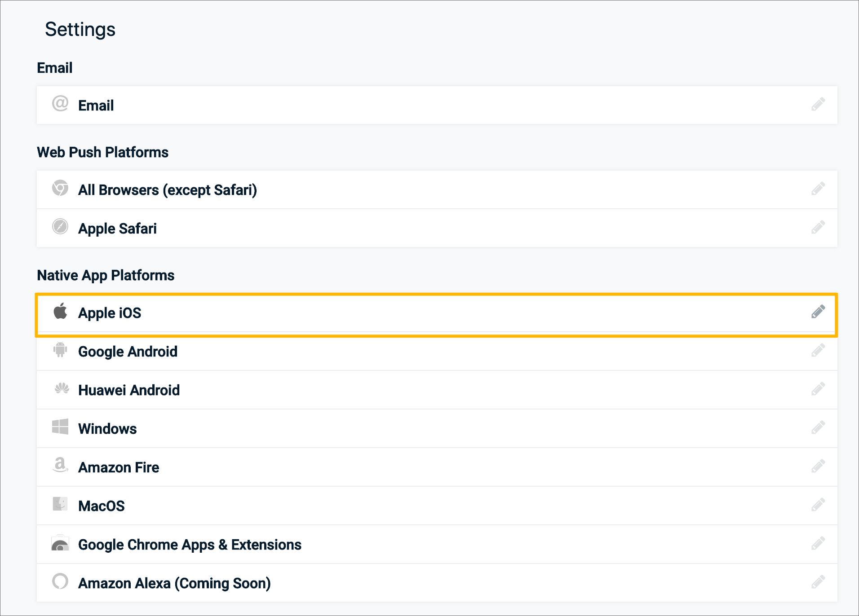This screenshot has width=859, height=616.
Task: Edit Apple iOS settings via pencil icon
Action: (x=818, y=312)
